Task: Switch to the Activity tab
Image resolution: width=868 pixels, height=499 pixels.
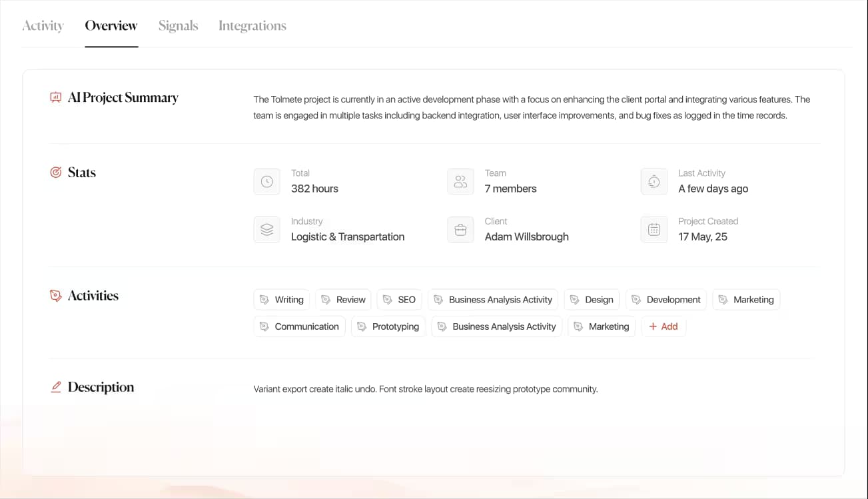Action: coord(43,26)
